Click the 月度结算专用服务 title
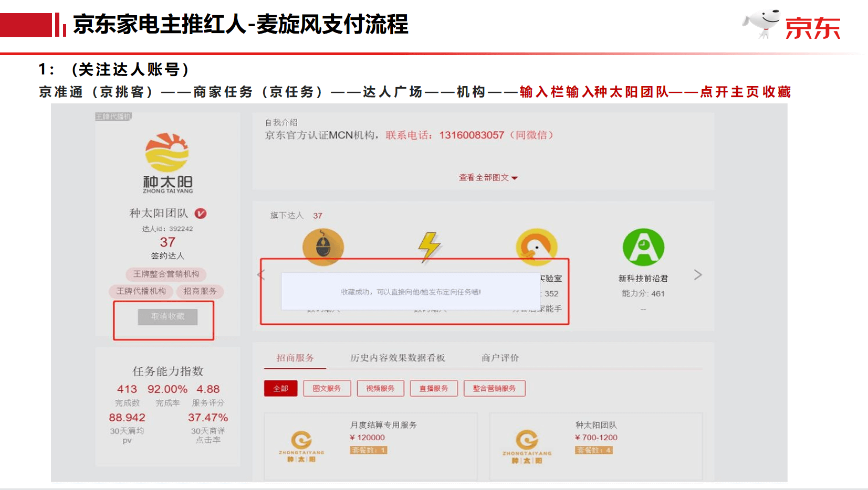The height and width of the screenshot is (490, 868). tap(383, 425)
